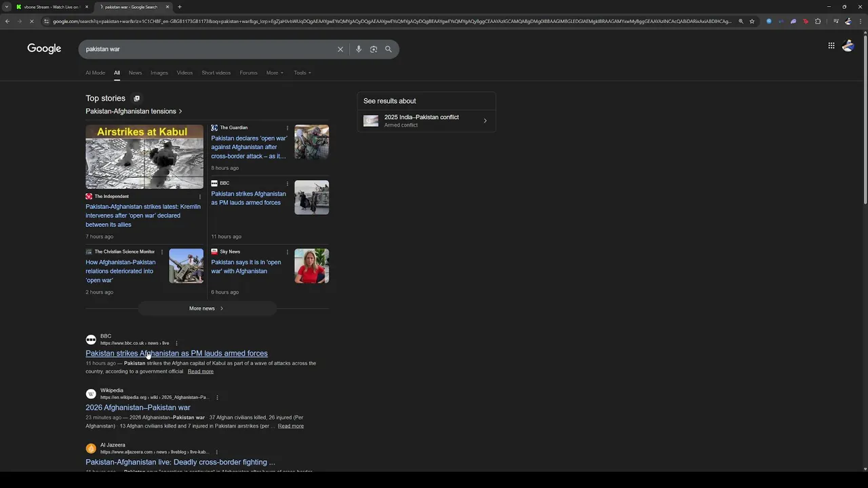Click the red extension icon in toolbar
The image size is (868, 488).
806,21
